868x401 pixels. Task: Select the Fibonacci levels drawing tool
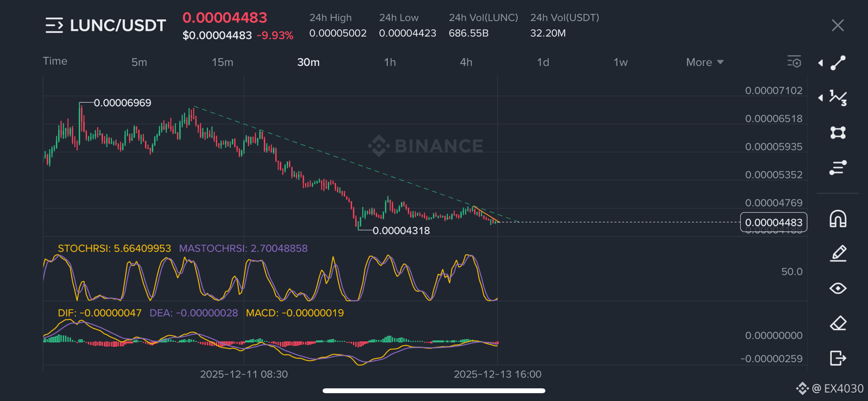tap(838, 168)
